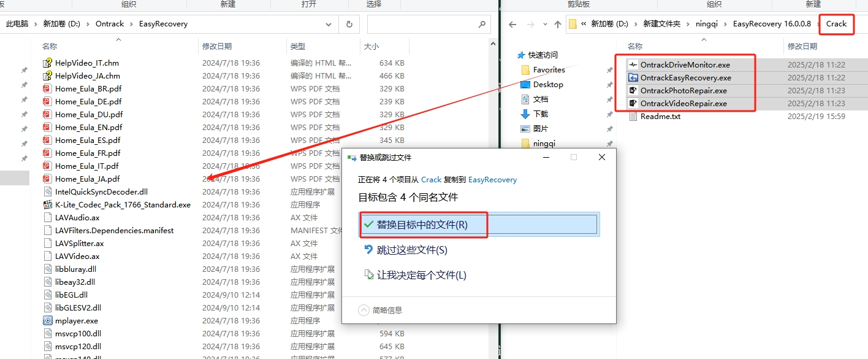Click the left window vertical scrollbar
The image size is (868, 359).
(493, 196)
